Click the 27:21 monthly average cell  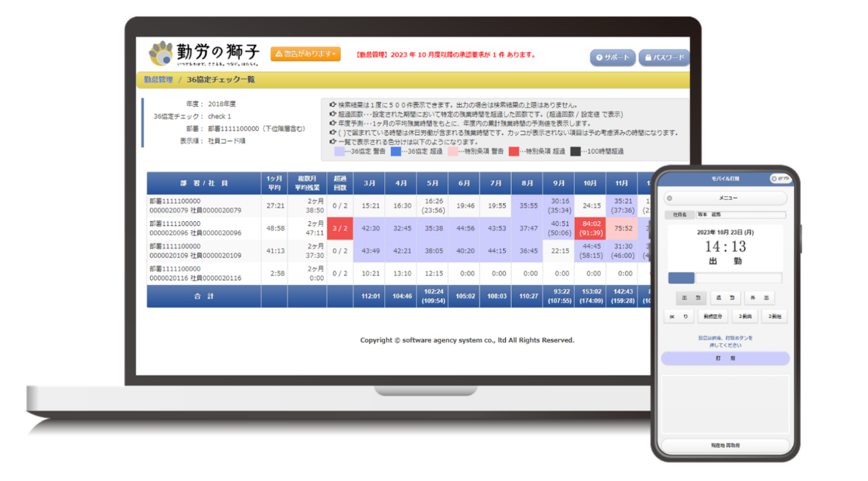[x=274, y=206]
